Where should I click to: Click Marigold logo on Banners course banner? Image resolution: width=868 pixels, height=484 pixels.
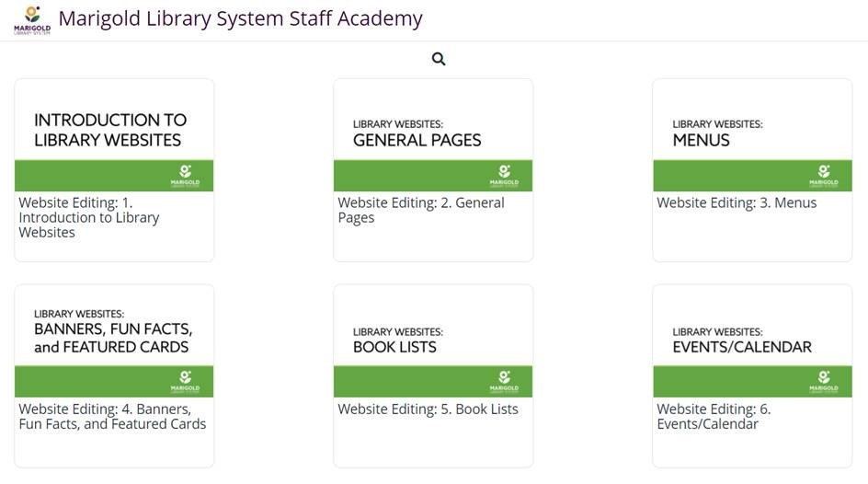click(x=186, y=382)
